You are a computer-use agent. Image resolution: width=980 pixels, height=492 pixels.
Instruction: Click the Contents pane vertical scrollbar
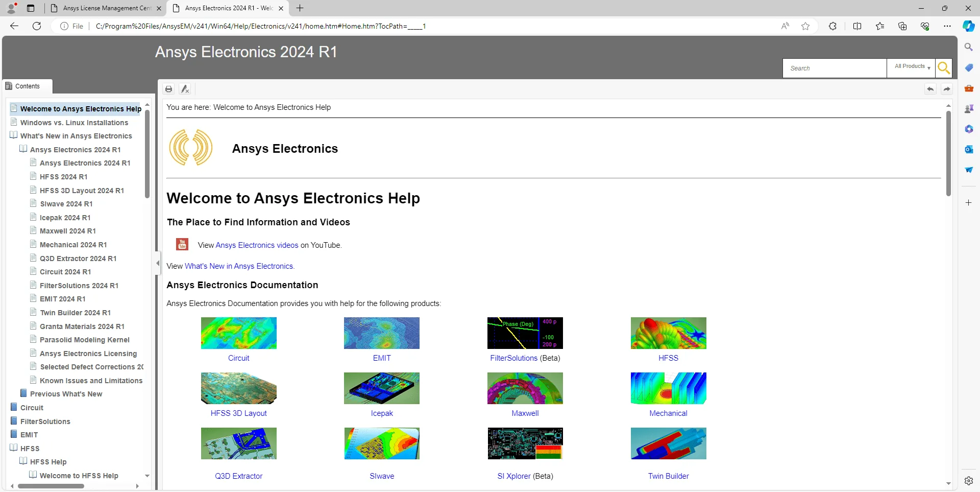[x=147, y=153]
